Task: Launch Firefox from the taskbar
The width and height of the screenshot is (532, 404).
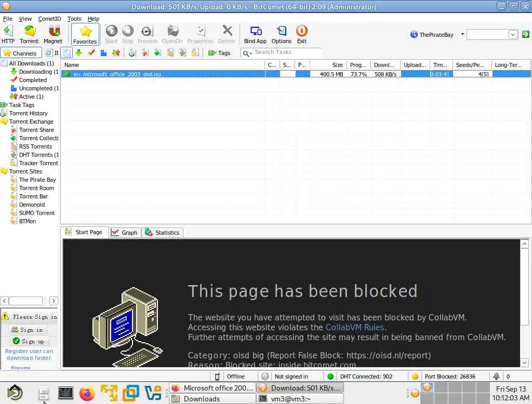Action: coord(87,394)
